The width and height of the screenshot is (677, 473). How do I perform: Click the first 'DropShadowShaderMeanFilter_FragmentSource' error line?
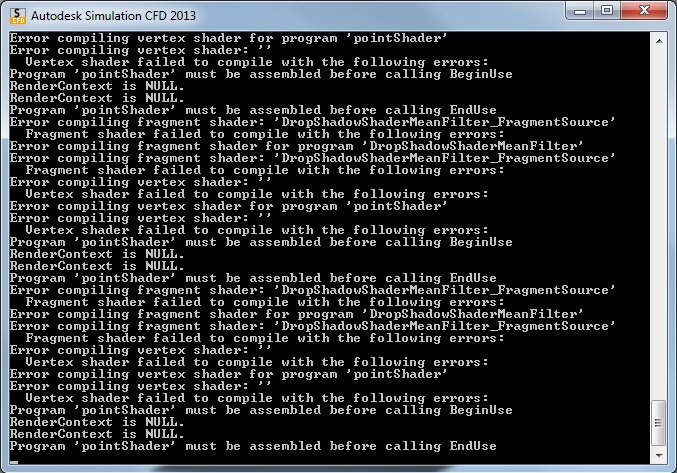[x=312, y=122]
